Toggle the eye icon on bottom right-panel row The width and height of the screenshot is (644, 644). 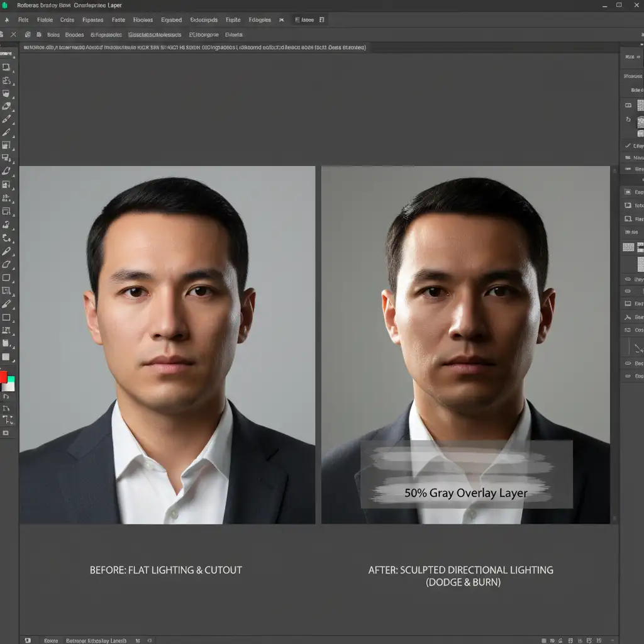[x=628, y=376]
